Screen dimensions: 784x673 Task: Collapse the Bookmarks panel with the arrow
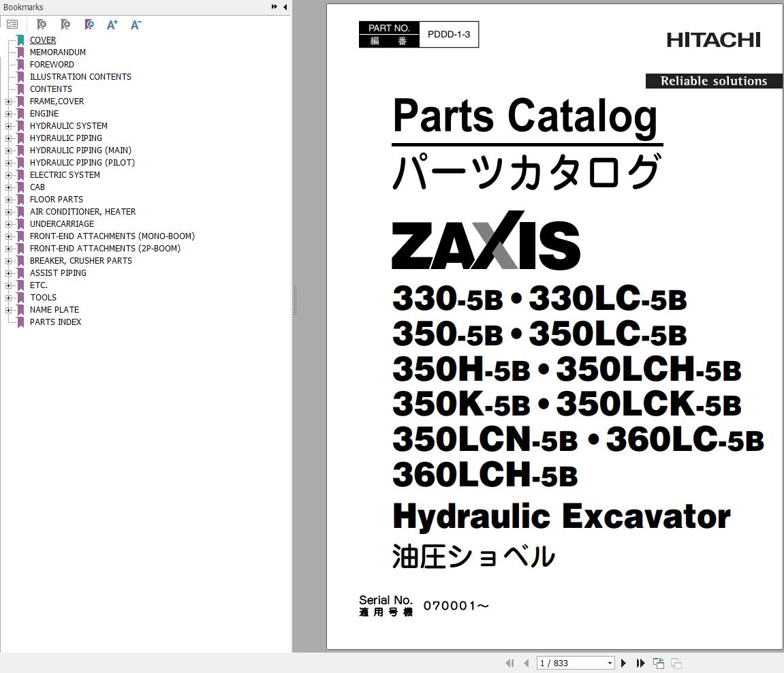pyautogui.click(x=285, y=7)
